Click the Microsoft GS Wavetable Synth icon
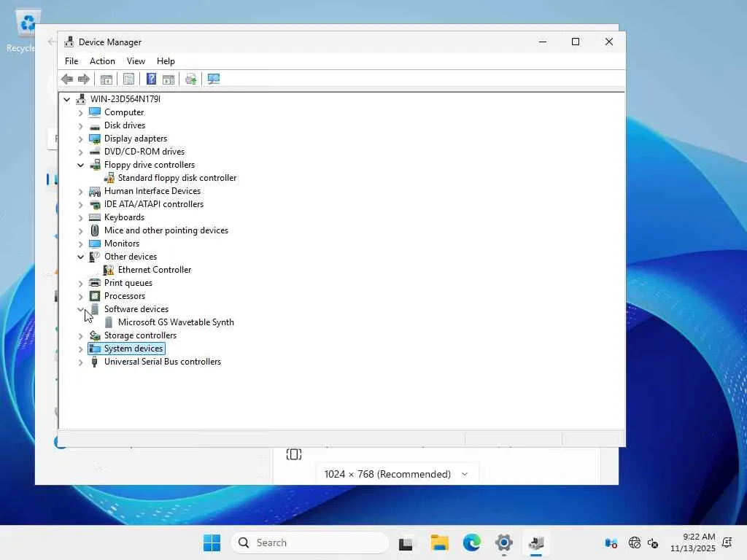Screen dimensions: 747x560 109,322
